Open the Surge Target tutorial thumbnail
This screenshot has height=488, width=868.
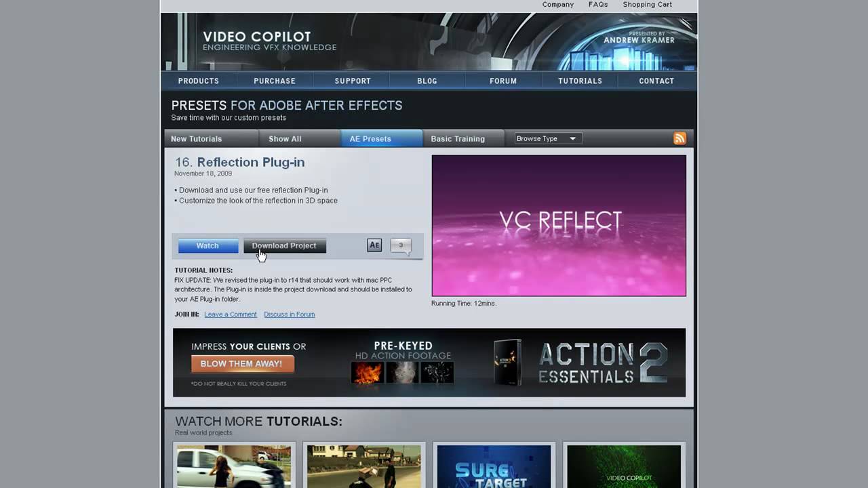[494, 466]
